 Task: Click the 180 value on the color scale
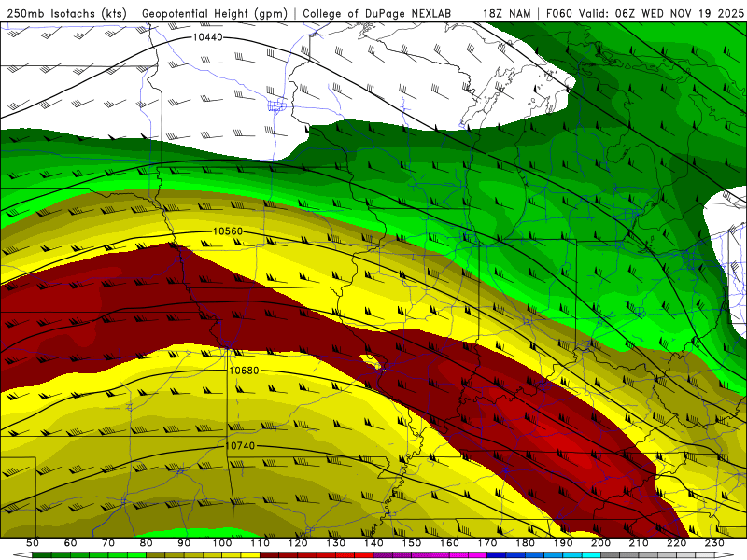coord(525,543)
